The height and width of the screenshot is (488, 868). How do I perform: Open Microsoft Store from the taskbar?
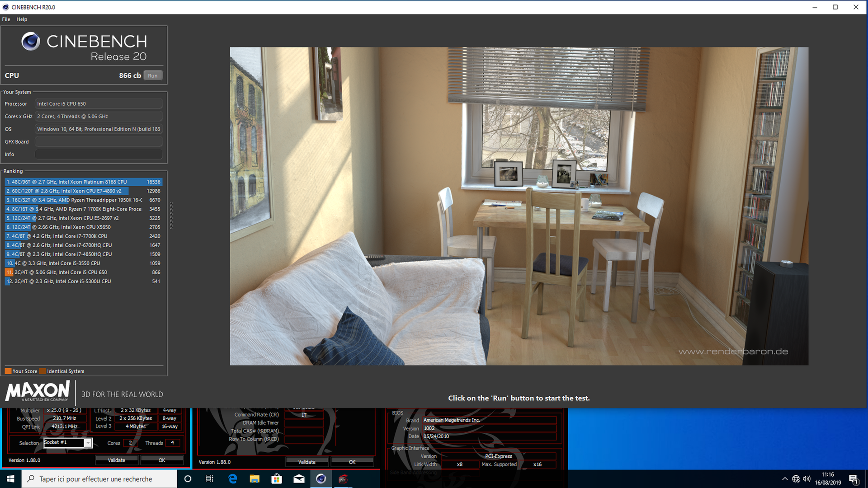click(x=277, y=479)
